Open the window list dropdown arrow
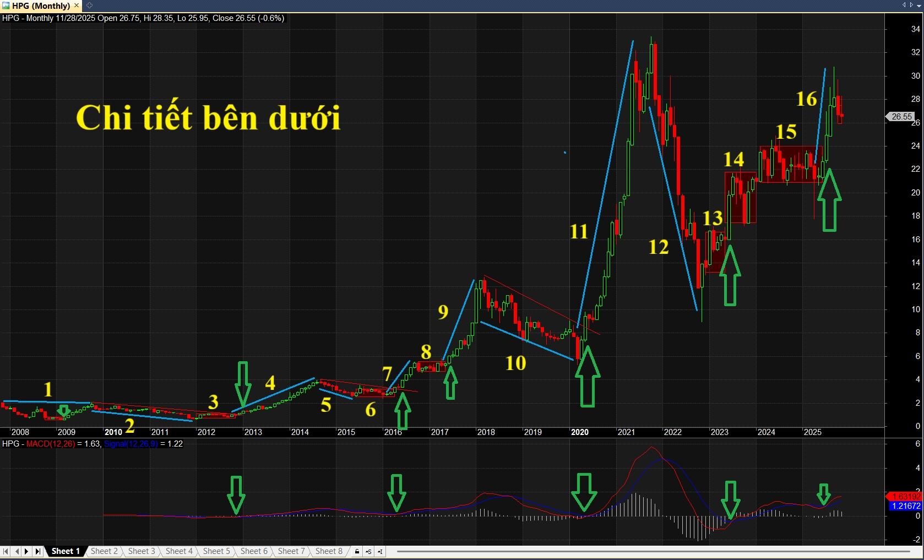 [918, 5]
